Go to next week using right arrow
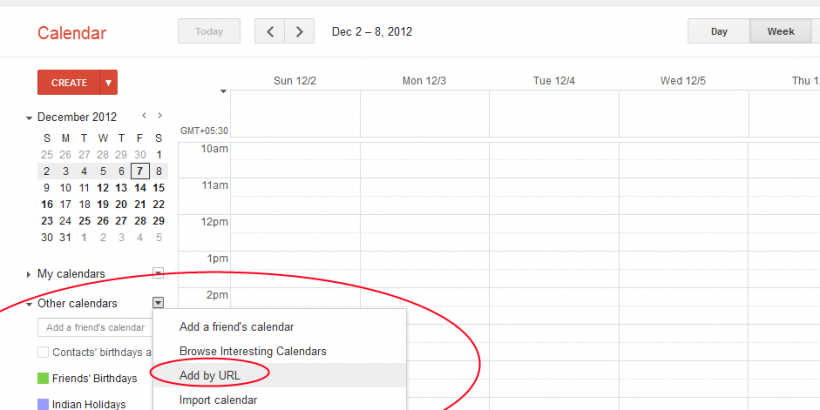 [299, 31]
